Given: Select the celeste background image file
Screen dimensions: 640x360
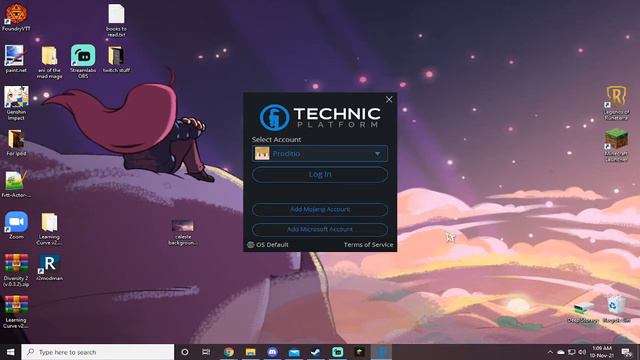Looking at the screenshot, I should pos(183,232).
